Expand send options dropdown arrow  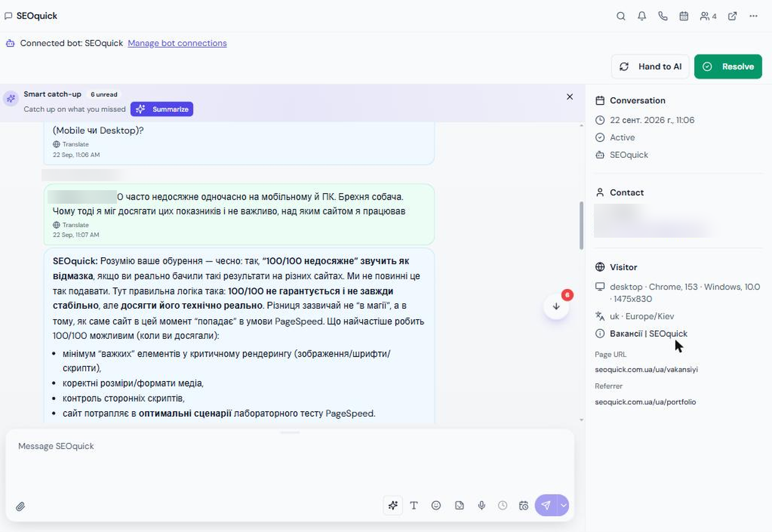pyautogui.click(x=563, y=505)
